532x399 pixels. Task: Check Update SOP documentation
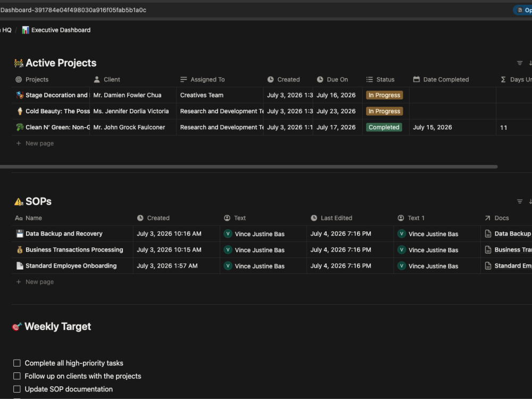16,389
